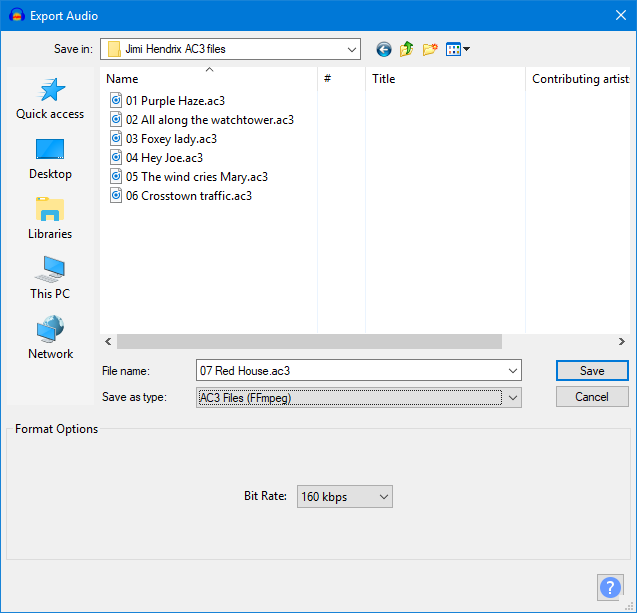The image size is (637, 613).
Task: Click the scroll right arrow
Action: coord(622,342)
